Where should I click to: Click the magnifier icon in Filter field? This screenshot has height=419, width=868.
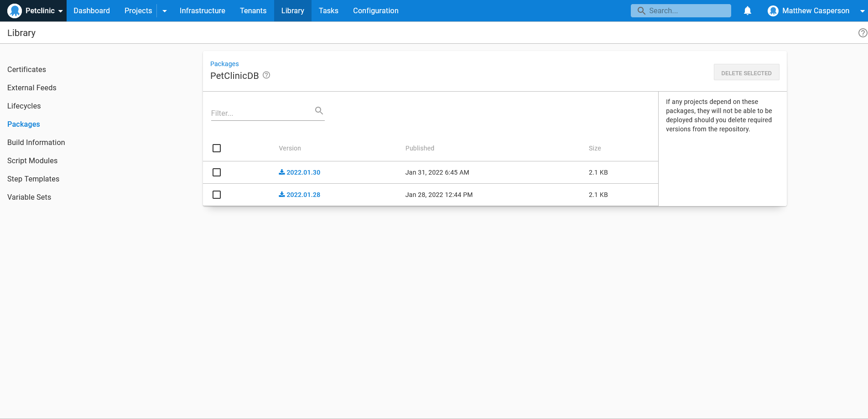319,111
